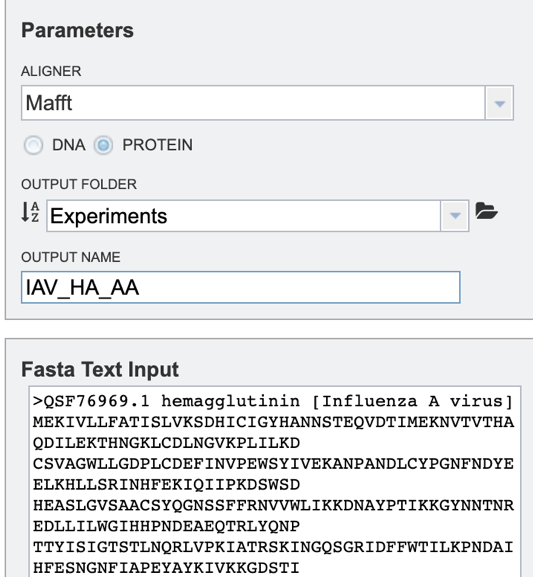Viewport: 533px width, 577px height.
Task: Select the DNA radio button
Action: (x=33, y=145)
